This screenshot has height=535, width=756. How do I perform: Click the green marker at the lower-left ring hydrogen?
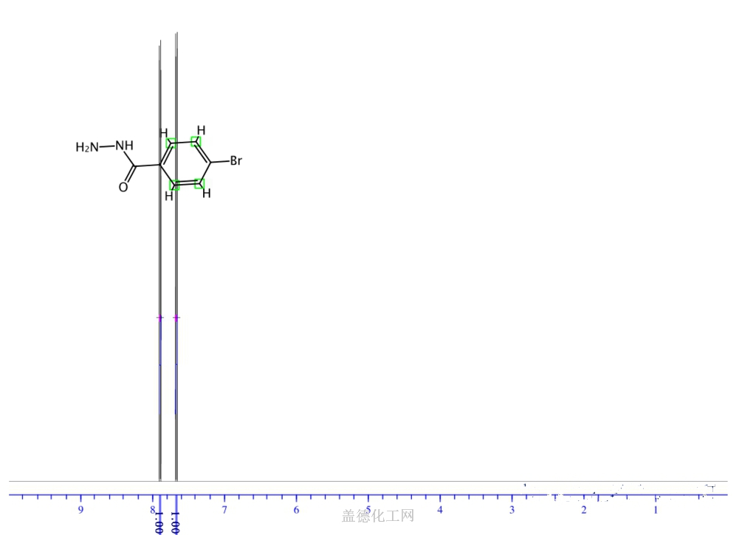point(174,185)
